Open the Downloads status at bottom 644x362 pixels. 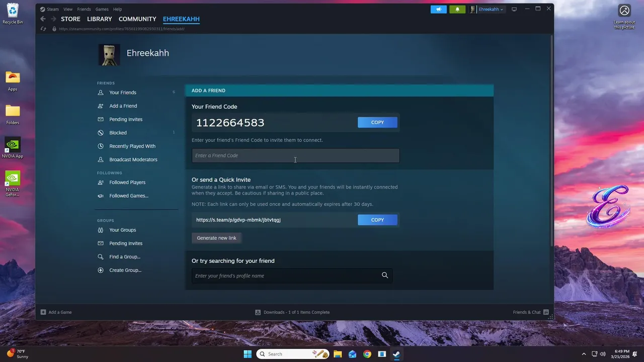[292, 312]
